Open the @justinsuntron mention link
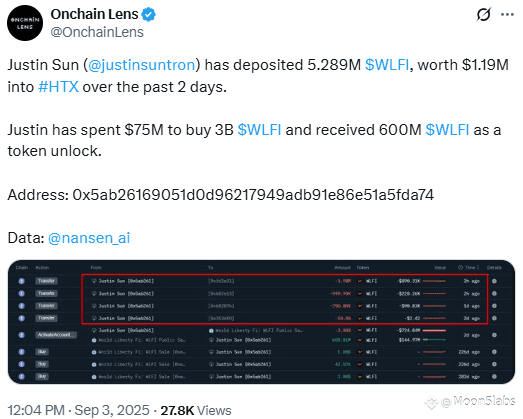 [x=142, y=65]
